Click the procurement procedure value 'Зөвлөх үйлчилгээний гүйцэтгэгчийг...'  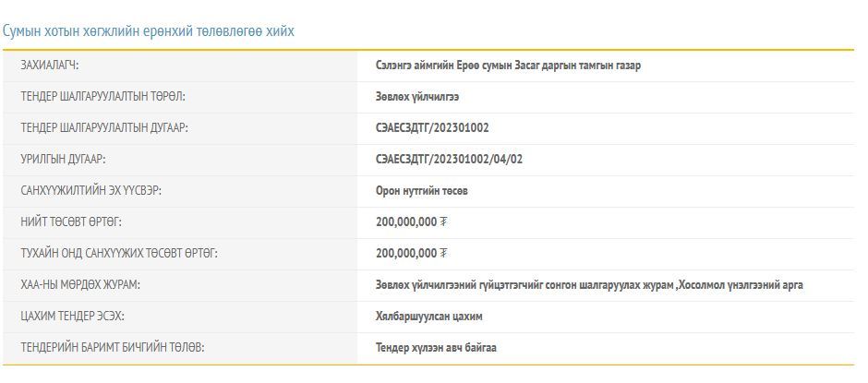click(x=589, y=285)
